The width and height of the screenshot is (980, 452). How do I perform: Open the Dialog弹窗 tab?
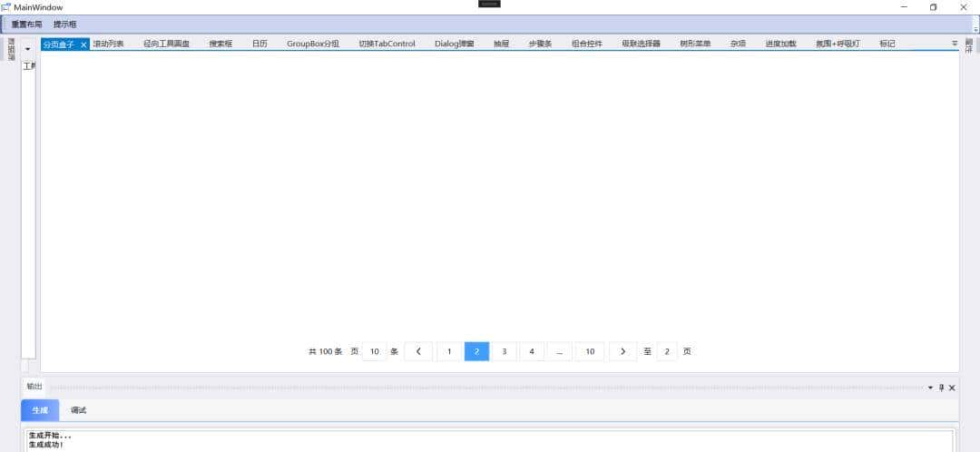[455, 44]
